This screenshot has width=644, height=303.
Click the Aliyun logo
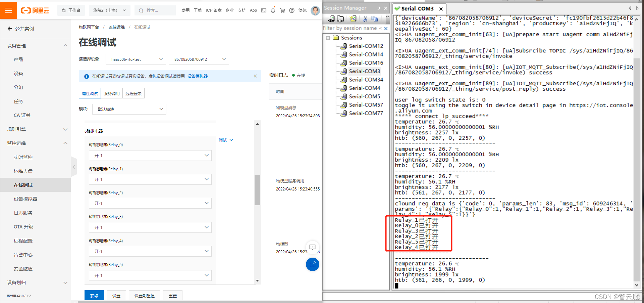pos(35,10)
